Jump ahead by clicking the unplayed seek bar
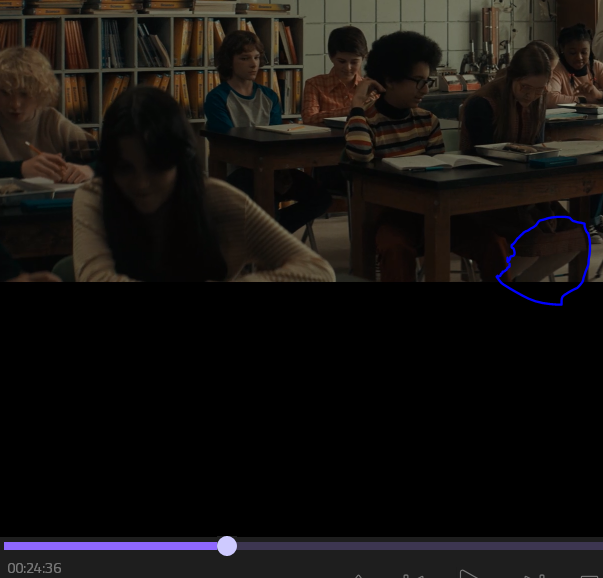Image resolution: width=603 pixels, height=578 pixels. (x=420, y=545)
